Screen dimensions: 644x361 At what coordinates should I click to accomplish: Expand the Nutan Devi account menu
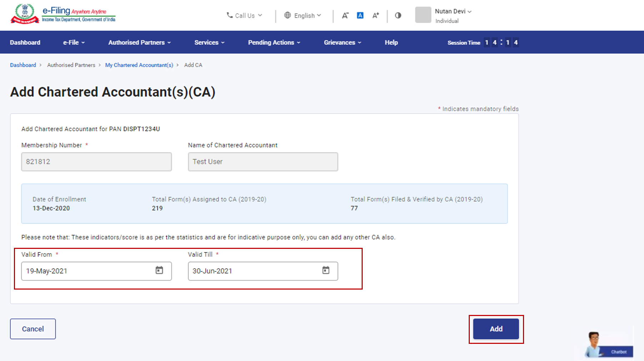[453, 11]
